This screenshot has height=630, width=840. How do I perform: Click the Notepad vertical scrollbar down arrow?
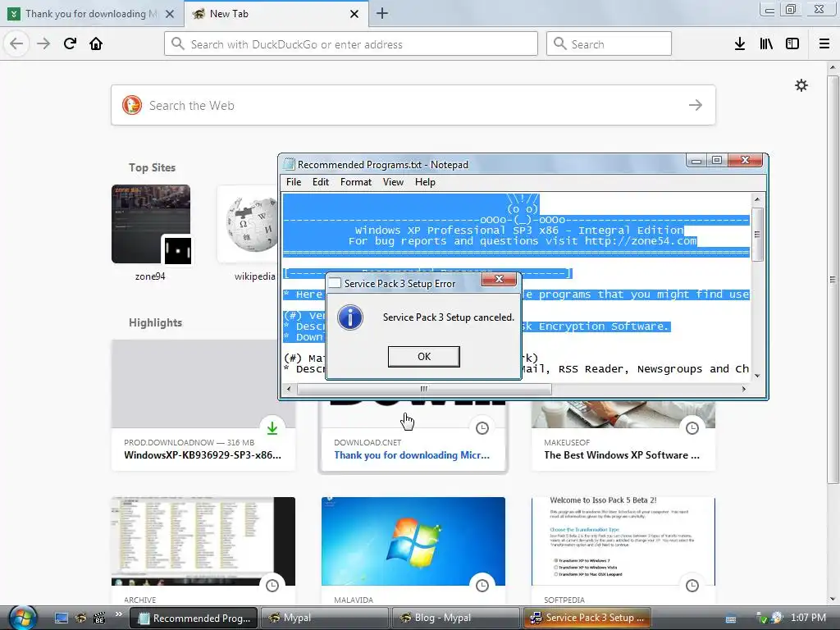point(757,376)
